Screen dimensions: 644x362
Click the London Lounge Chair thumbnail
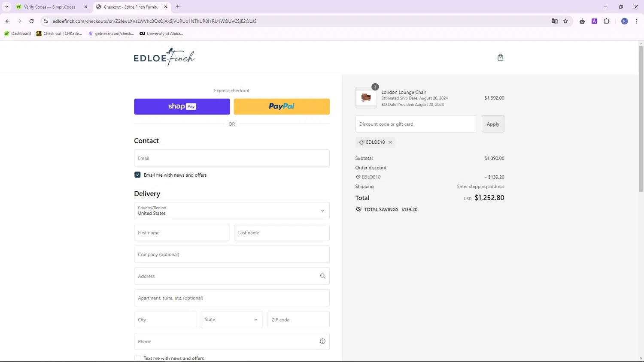coord(366,98)
